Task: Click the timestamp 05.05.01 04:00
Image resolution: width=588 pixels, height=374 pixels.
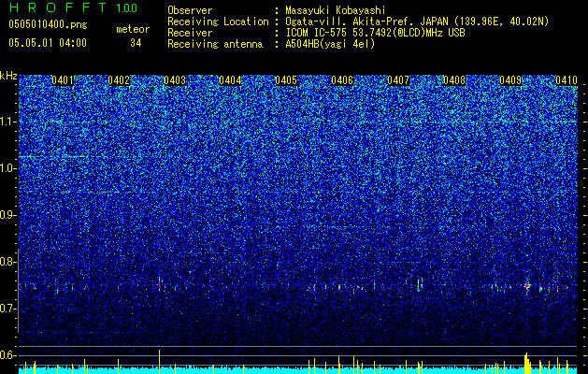Action: (48, 43)
